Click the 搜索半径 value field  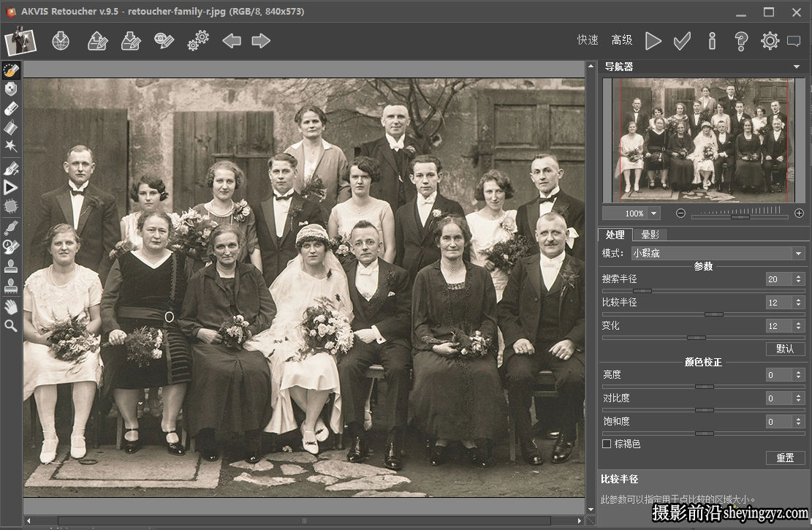pos(779,279)
